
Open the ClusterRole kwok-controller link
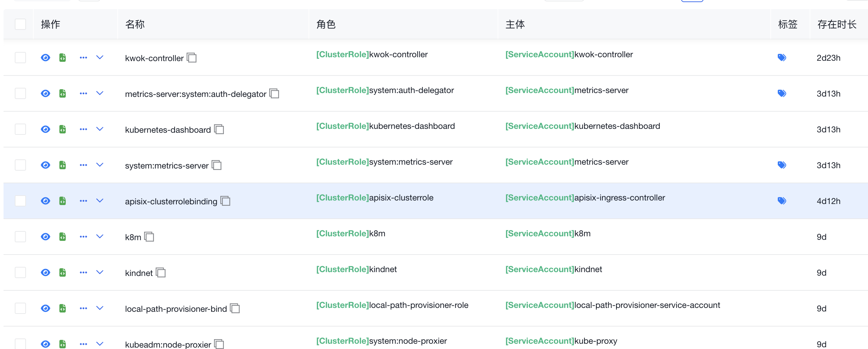(x=372, y=54)
